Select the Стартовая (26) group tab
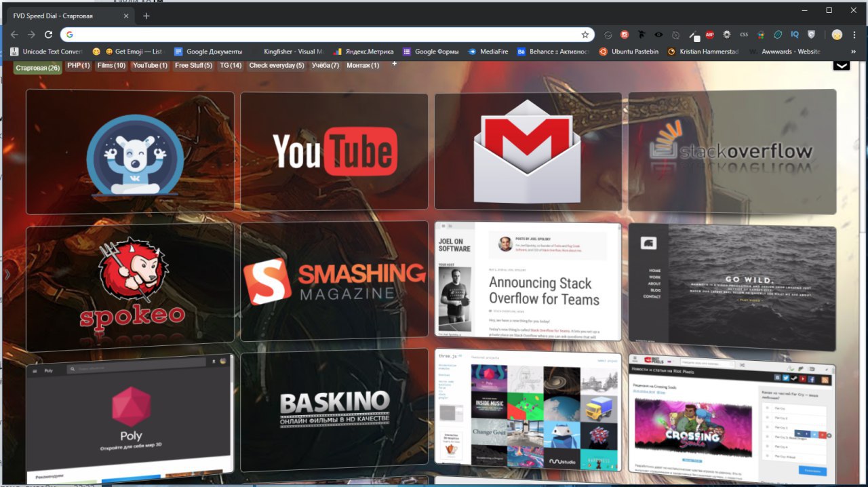 38,66
